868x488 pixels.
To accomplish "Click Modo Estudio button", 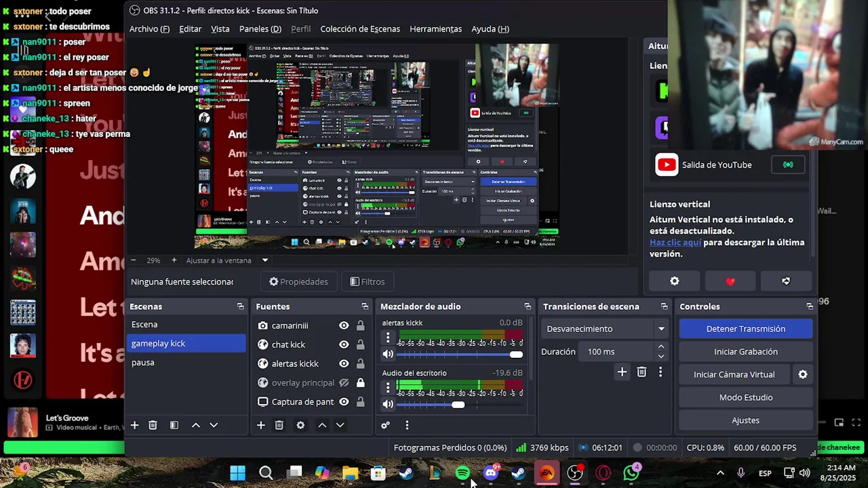I will (746, 397).
